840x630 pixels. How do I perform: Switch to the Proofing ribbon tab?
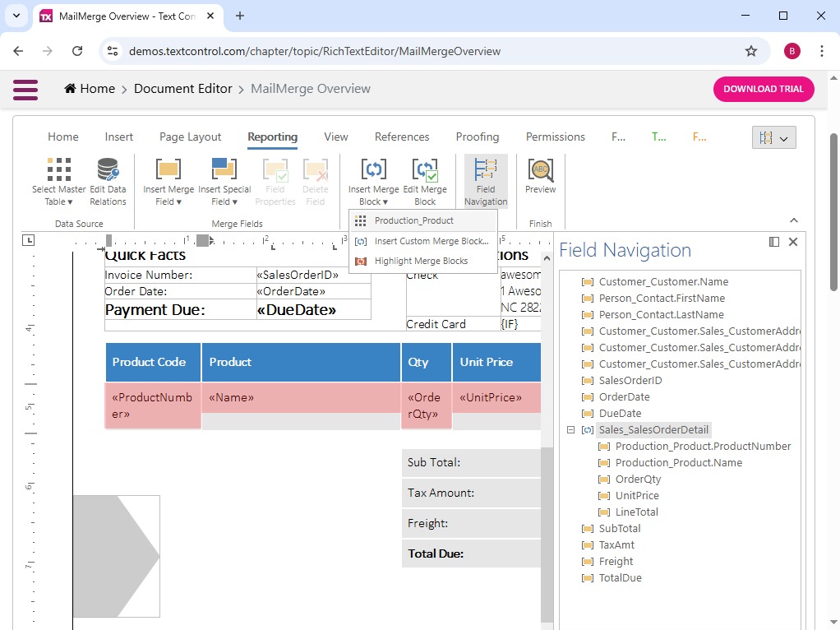pyautogui.click(x=476, y=137)
